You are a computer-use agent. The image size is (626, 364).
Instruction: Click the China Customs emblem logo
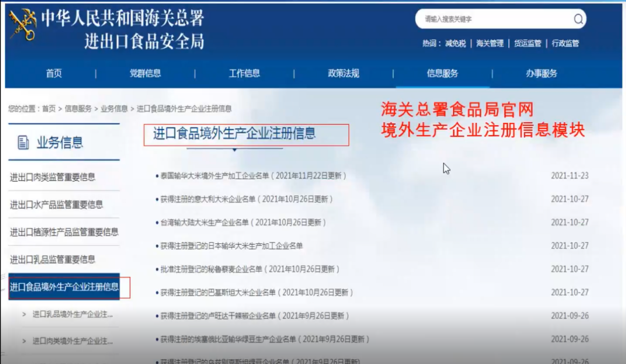[x=23, y=26]
